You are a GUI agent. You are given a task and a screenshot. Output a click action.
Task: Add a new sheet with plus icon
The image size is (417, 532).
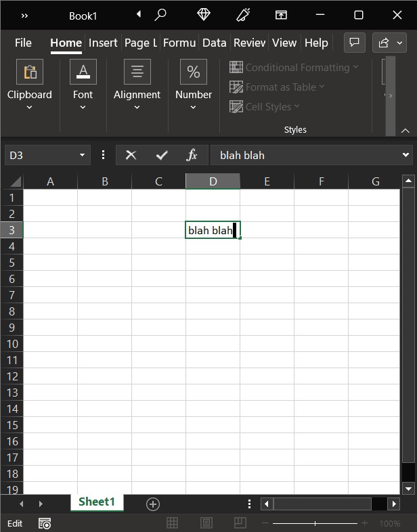click(x=153, y=504)
